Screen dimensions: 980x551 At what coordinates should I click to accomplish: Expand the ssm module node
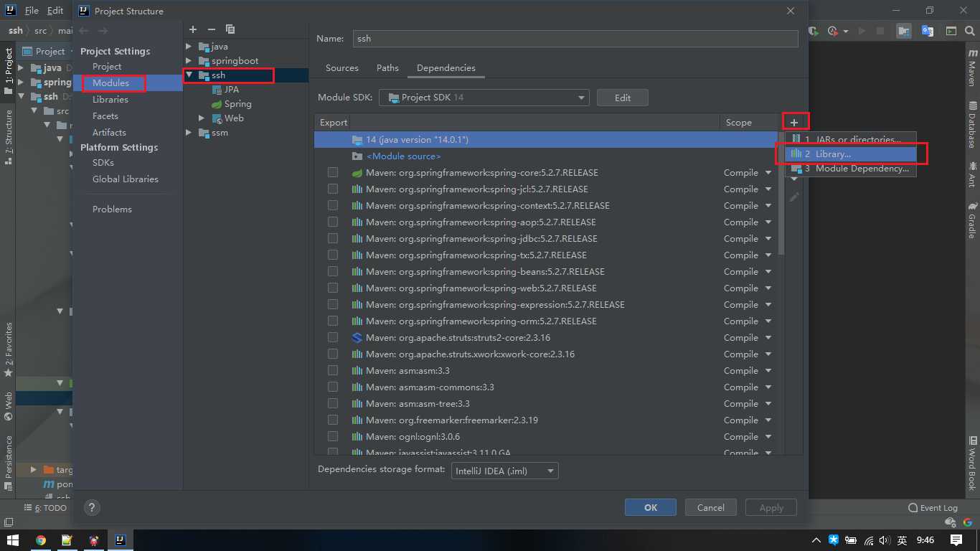click(189, 132)
